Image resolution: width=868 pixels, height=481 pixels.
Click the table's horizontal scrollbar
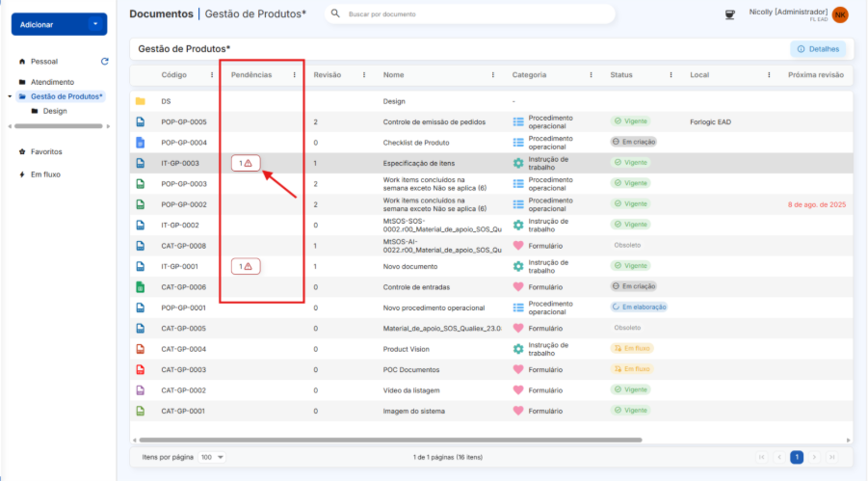[385, 440]
